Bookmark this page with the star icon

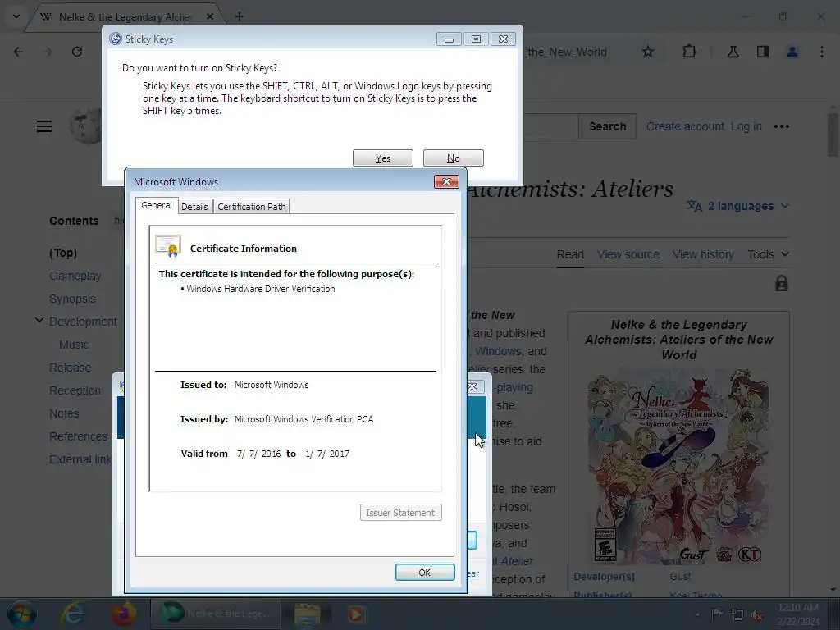(x=648, y=52)
